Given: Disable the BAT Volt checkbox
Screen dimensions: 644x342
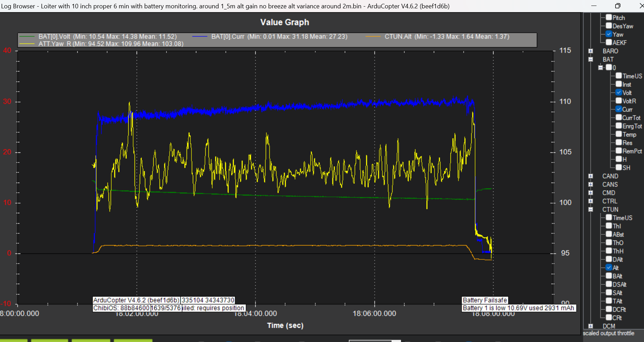Looking at the screenshot, I should coord(619,92).
